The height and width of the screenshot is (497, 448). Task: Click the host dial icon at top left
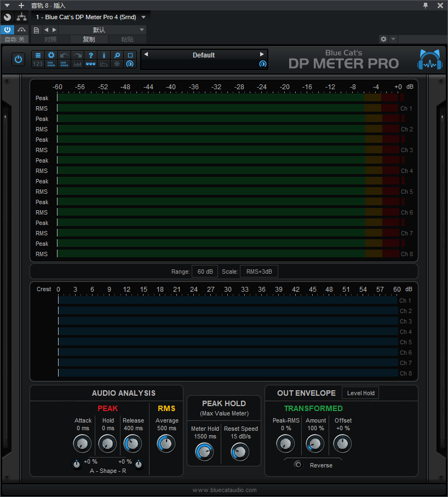click(7, 17)
